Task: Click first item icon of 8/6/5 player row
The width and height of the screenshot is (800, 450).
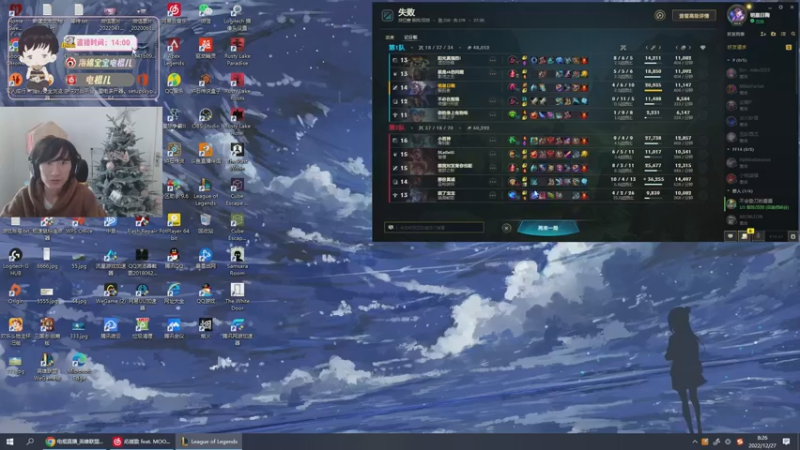Action: click(534, 60)
